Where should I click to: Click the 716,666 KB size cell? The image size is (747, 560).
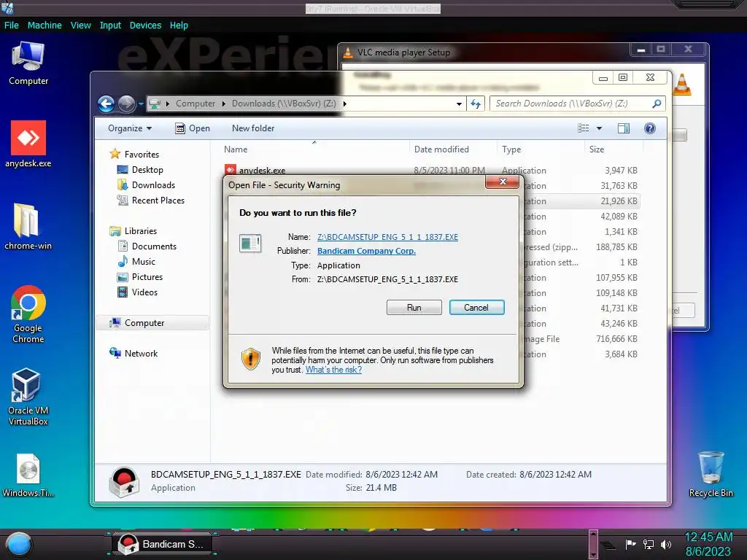point(616,339)
